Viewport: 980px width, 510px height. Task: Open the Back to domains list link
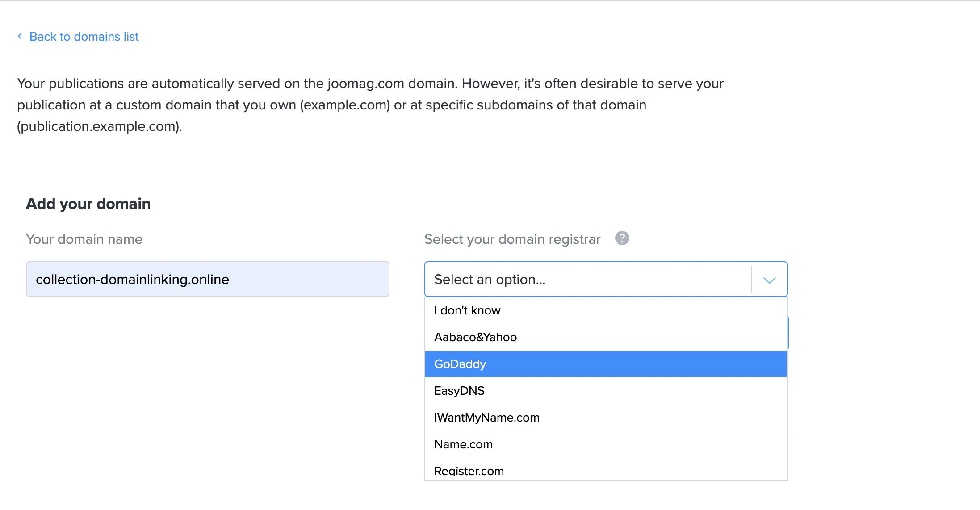click(x=84, y=37)
